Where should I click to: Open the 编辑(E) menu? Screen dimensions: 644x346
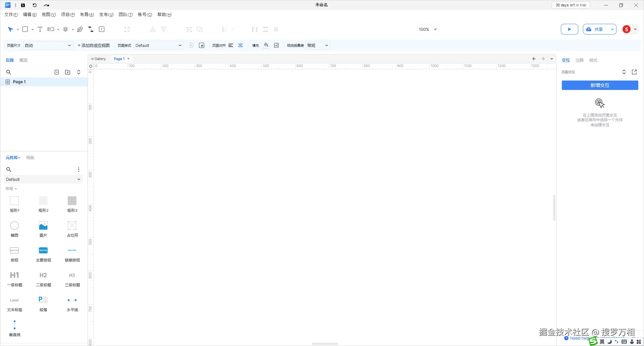pyautogui.click(x=30, y=14)
